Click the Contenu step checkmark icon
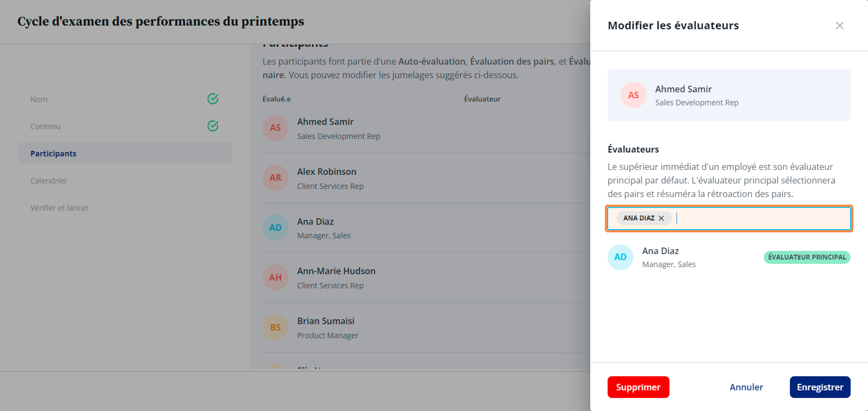868x411 pixels. (x=213, y=126)
